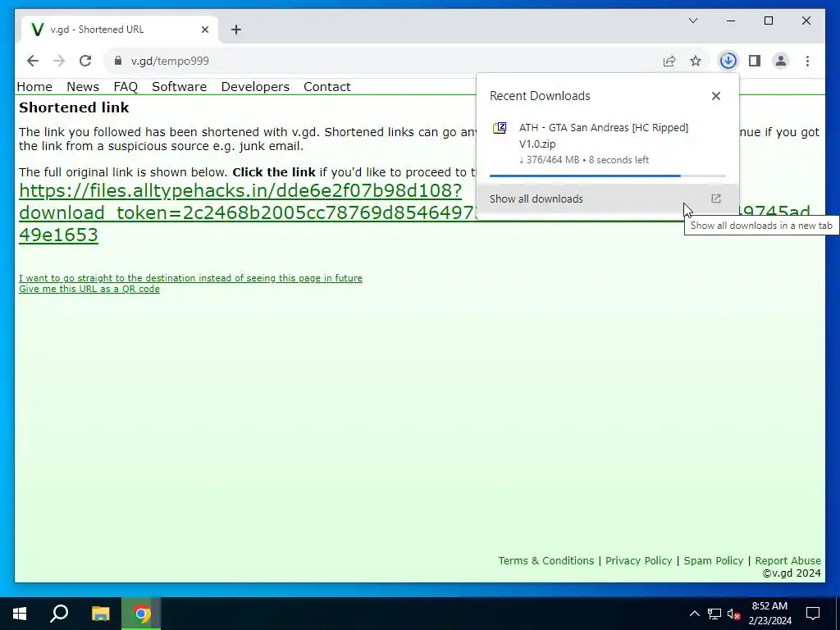The image size is (840, 630).
Task: Click the zip file icon in downloads
Action: (x=500, y=128)
